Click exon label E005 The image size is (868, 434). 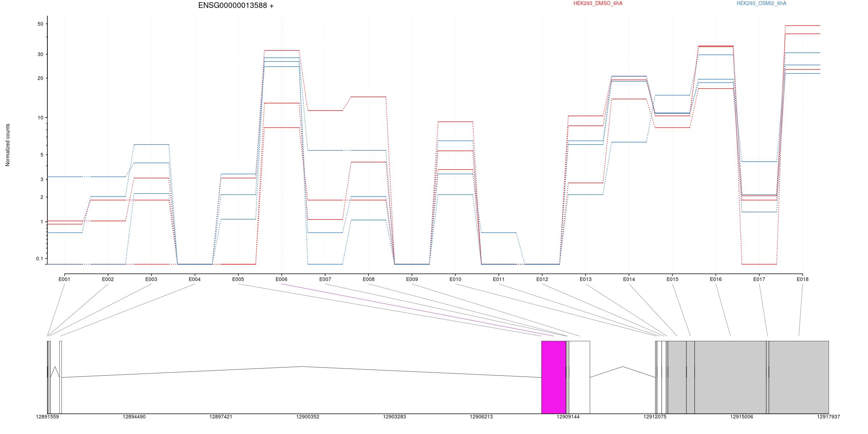tap(238, 279)
